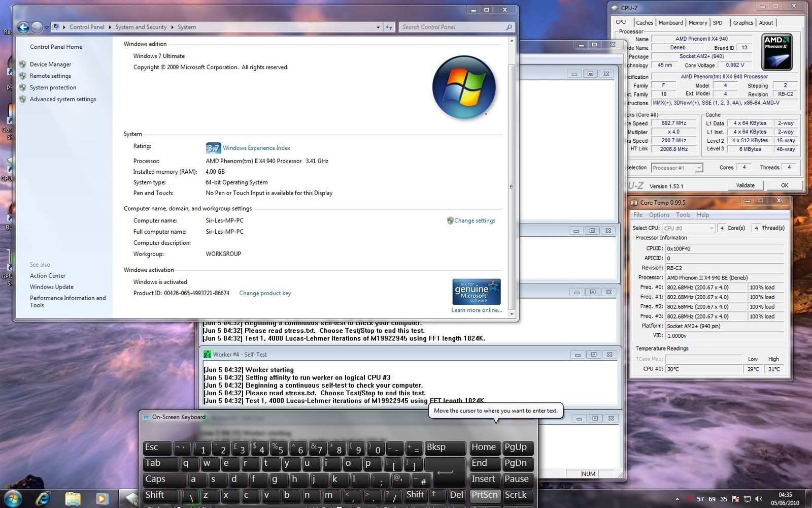Click the genuine Microsoft software badge
This screenshot has height=508, width=812.
pos(476,292)
